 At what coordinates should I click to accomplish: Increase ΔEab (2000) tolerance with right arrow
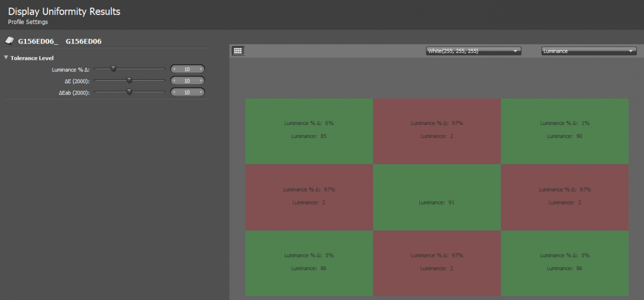[x=201, y=92]
